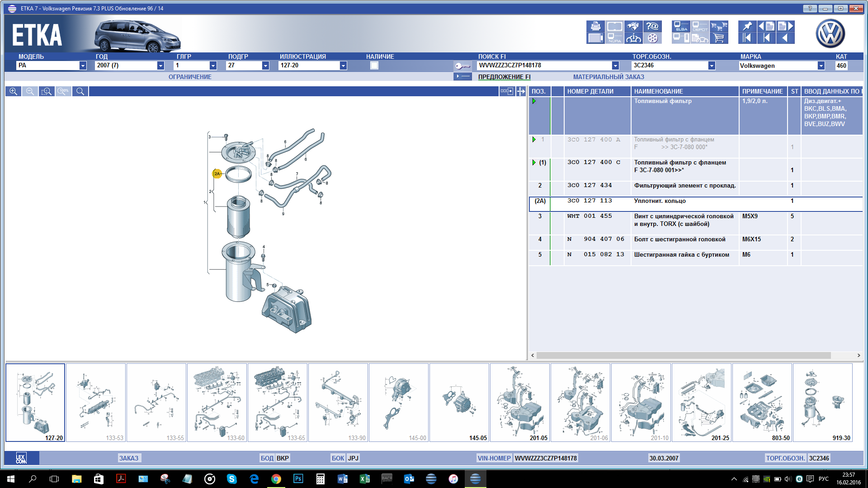Screen dimensions: 868x488
Task: Go to next illustration page icon
Action: pos(786,27)
